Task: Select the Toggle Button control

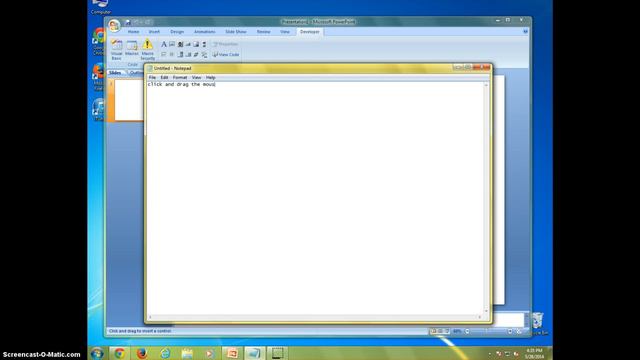Action: point(196,54)
